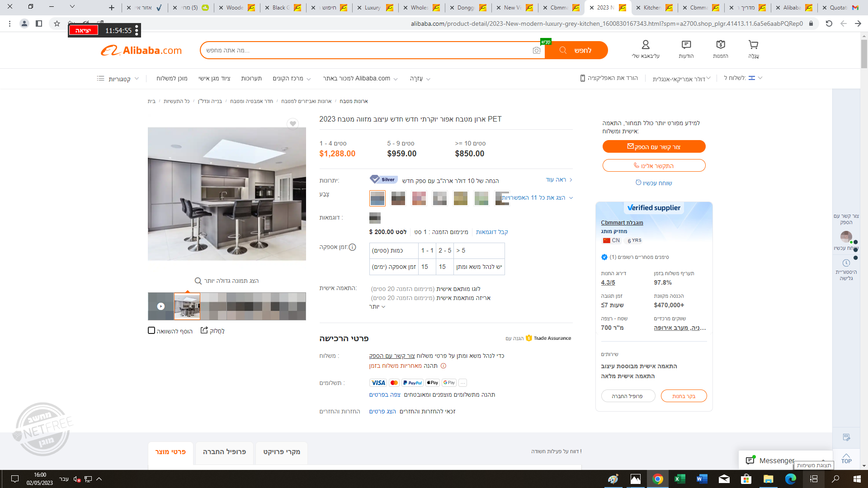Click the camera image search icon
868x488 pixels.
536,51
